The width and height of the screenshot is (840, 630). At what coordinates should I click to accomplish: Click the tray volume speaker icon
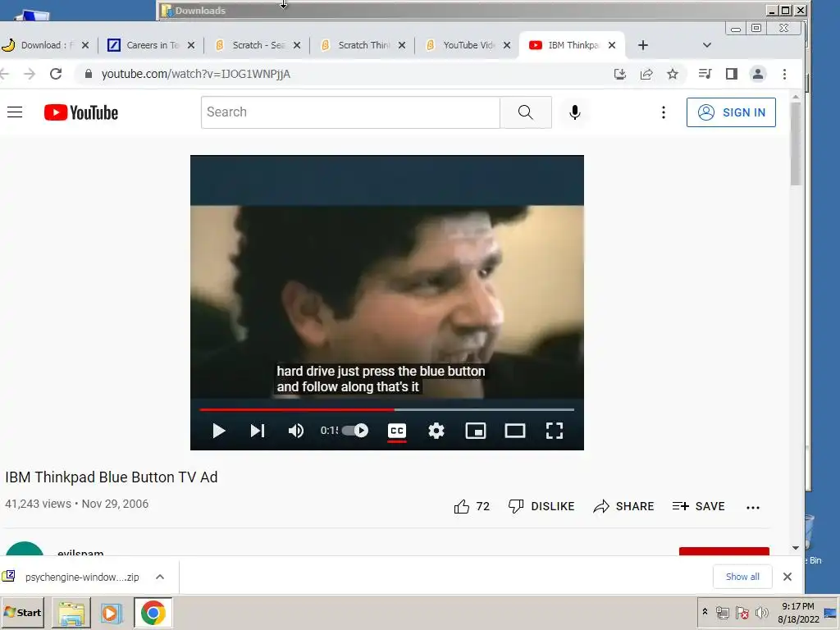pos(761,612)
